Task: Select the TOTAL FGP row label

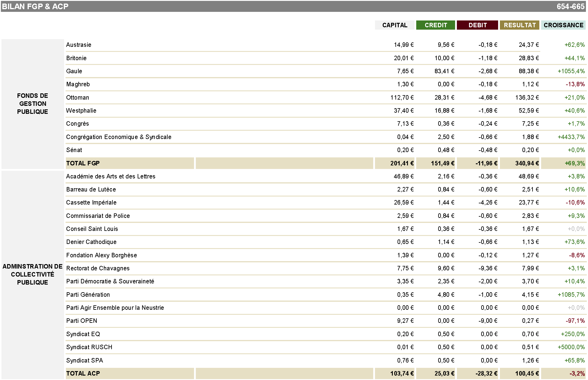Action: pyautogui.click(x=83, y=163)
